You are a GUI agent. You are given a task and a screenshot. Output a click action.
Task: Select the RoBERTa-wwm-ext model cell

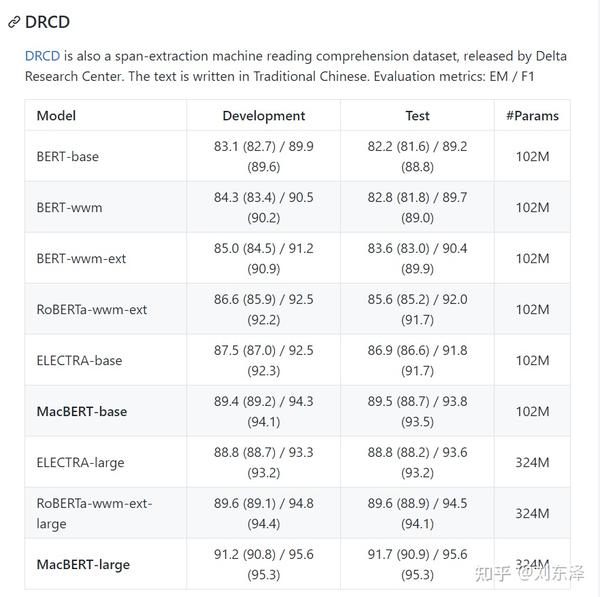(x=91, y=309)
